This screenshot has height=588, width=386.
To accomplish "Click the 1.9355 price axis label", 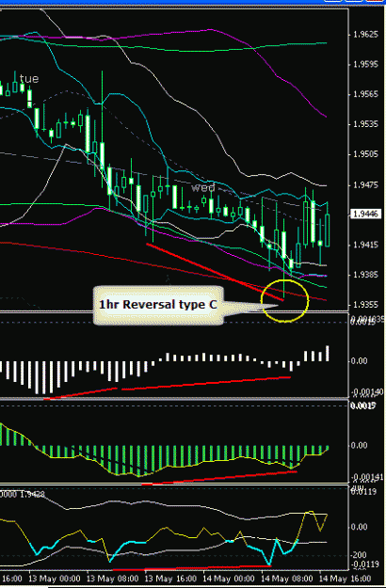I will [365, 305].
